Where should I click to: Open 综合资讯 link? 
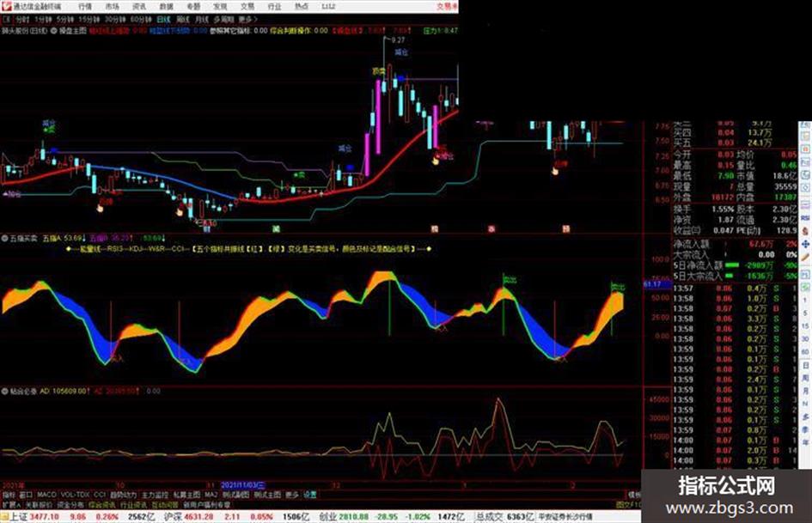tap(102, 504)
